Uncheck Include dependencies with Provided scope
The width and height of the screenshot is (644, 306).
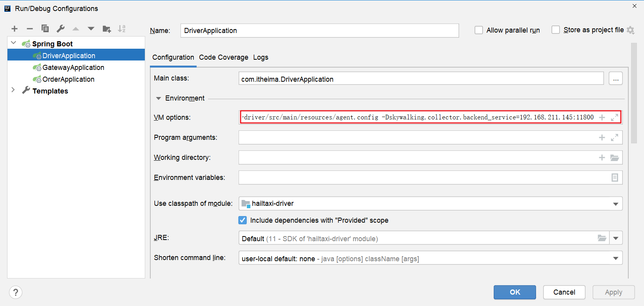tap(243, 220)
